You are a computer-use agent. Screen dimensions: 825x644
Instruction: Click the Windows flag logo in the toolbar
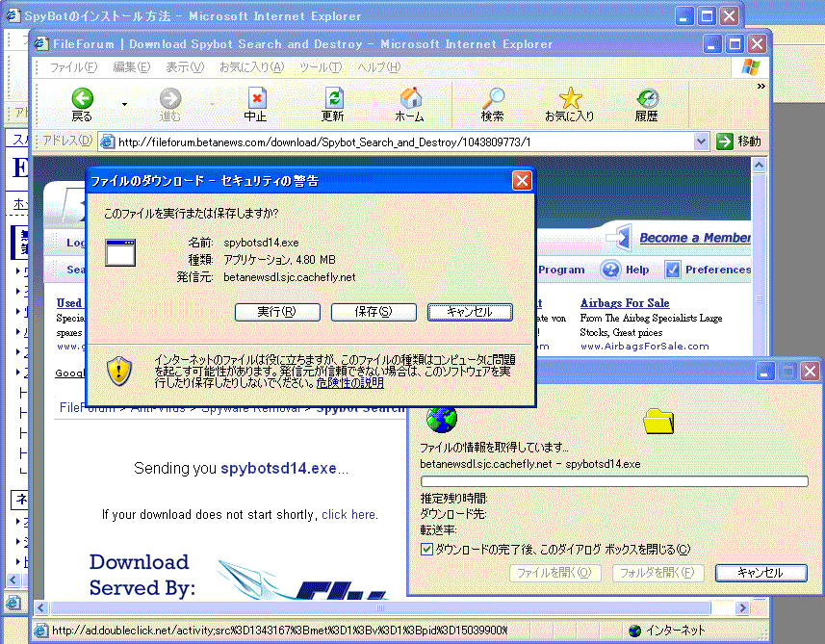(x=750, y=67)
